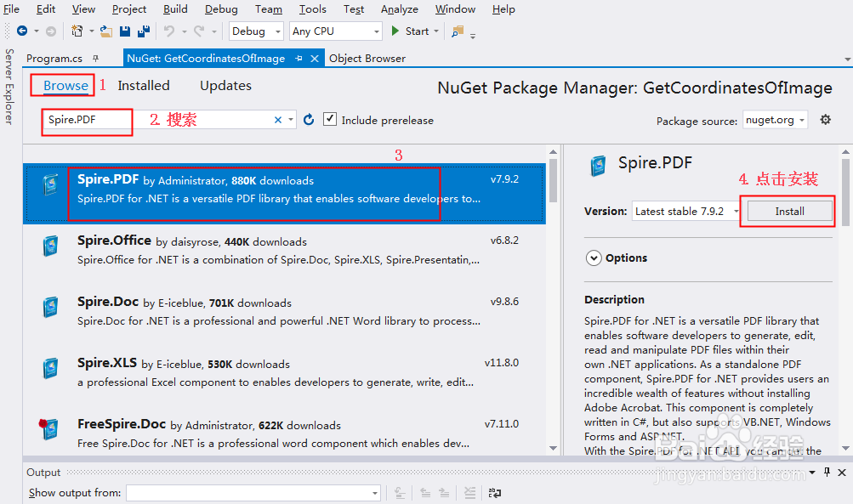Open the Package source dropdown
Viewport: 853px width, 504px height.
(x=775, y=120)
